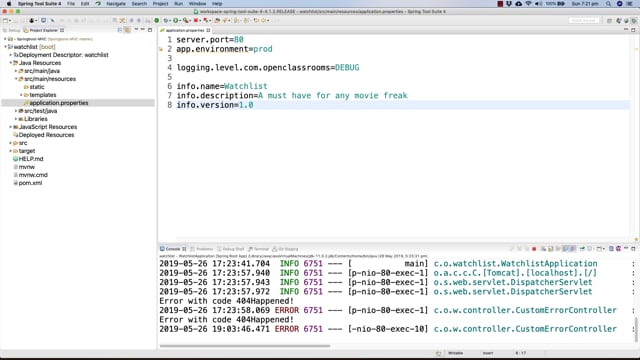
Task: Click the user profile toolbar icon
Action: (x=31, y=20)
